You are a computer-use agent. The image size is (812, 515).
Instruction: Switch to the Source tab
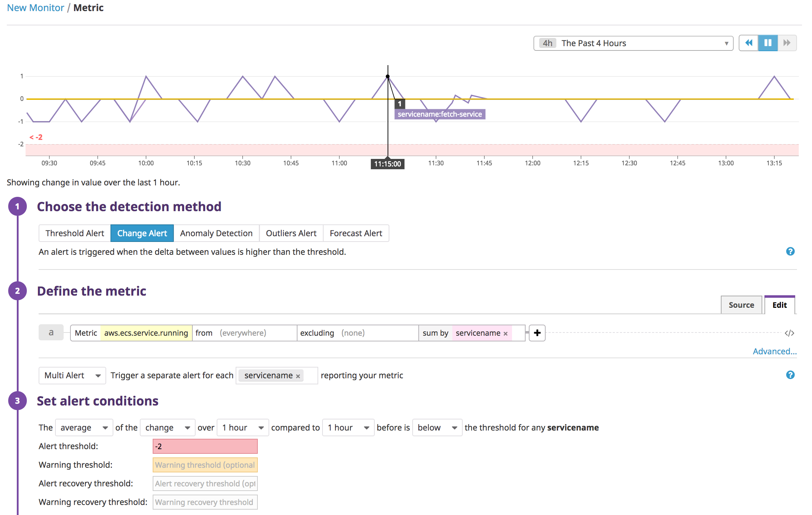(x=741, y=305)
